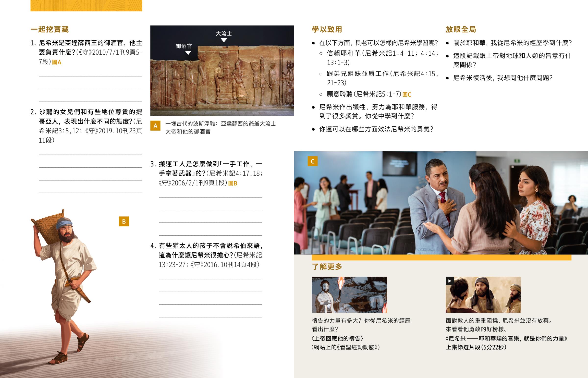Viewport: 588px width, 378px height.
Task: Click the 圖B reference link
Action: 233,183
